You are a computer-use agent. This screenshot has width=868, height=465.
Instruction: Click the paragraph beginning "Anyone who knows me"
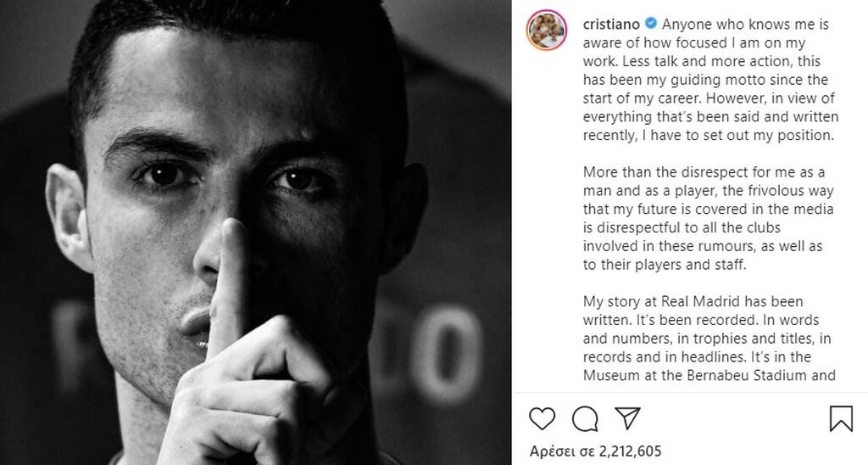tap(710, 80)
